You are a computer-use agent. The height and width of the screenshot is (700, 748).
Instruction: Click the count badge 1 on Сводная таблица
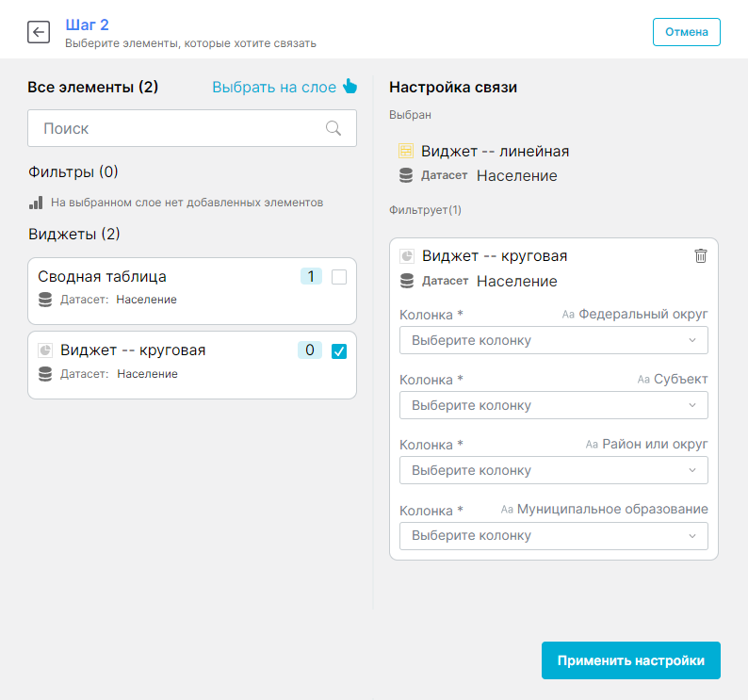coord(311,277)
